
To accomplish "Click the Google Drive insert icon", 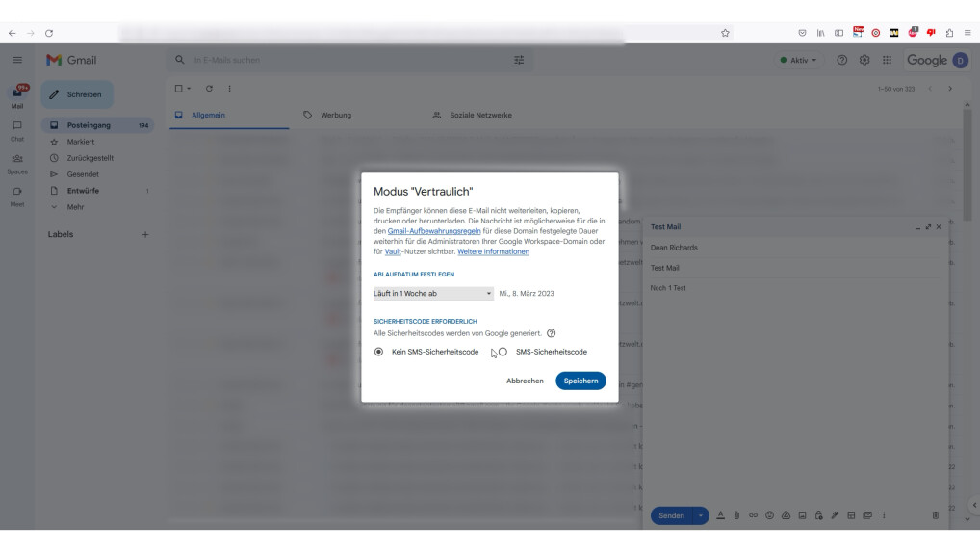I will tap(786, 515).
